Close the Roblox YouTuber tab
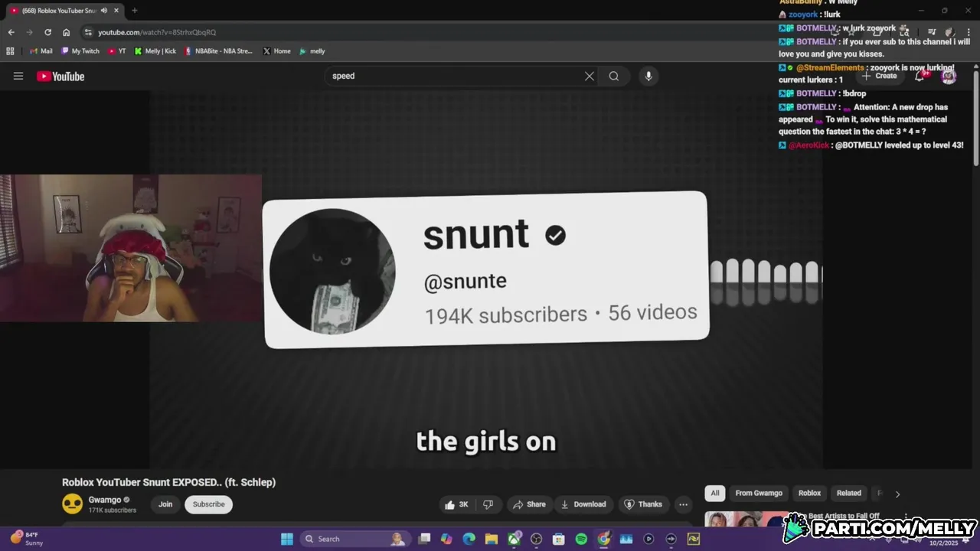 (116, 11)
